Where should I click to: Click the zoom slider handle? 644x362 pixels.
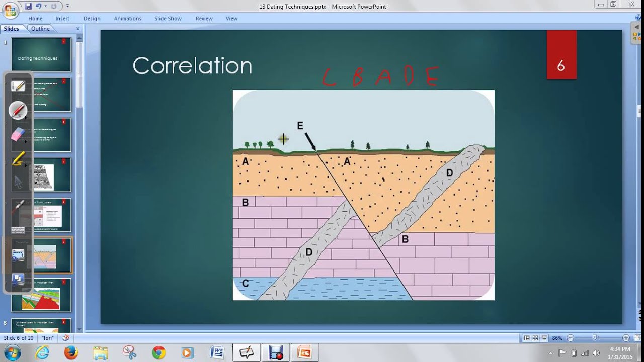[595, 338]
